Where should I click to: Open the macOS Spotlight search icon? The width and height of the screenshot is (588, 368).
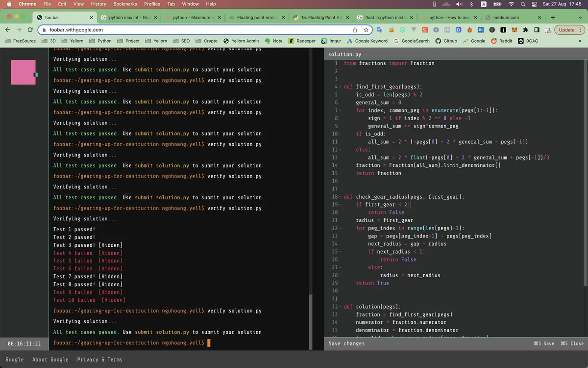[x=523, y=4]
